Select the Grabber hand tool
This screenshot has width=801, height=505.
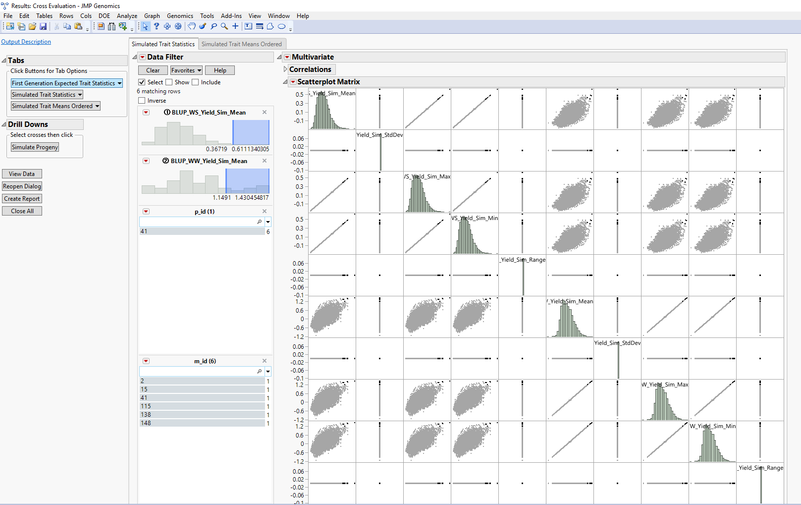(x=192, y=26)
